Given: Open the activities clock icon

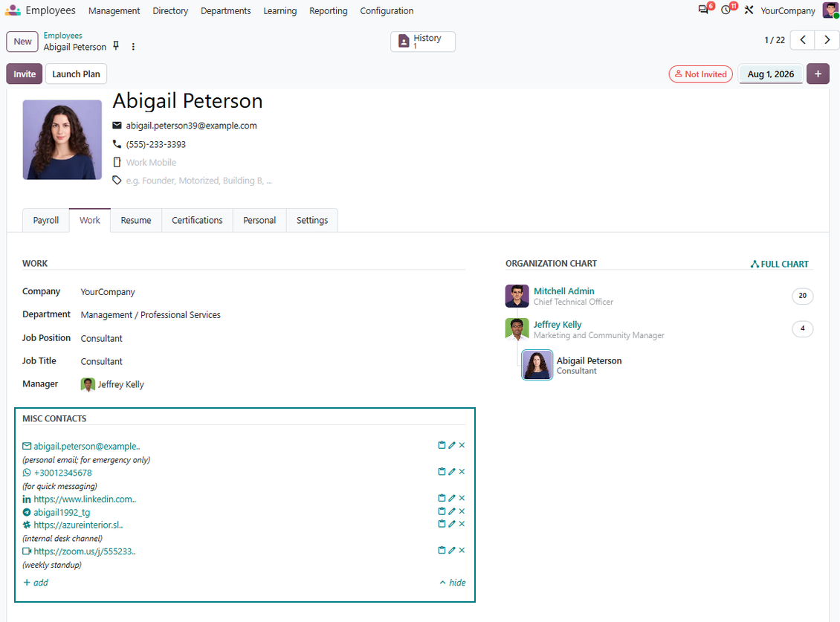Looking at the screenshot, I should [x=726, y=10].
